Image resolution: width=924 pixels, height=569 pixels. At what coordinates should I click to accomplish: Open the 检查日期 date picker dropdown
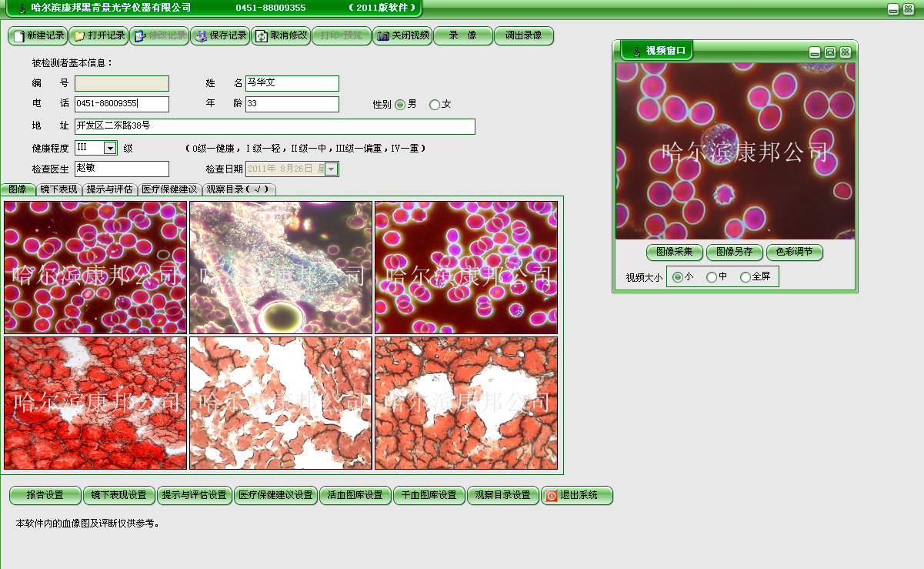point(331,169)
